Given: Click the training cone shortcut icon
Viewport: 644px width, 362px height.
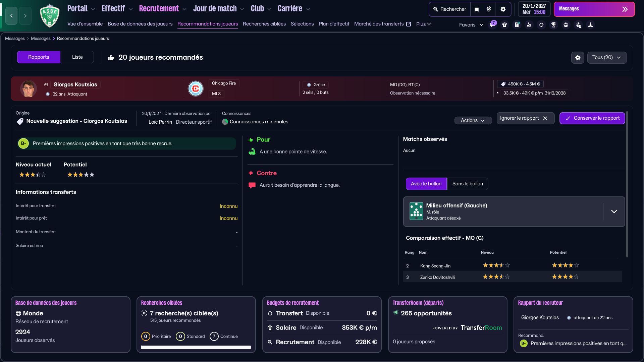Looking at the screenshot, I should (590, 25).
